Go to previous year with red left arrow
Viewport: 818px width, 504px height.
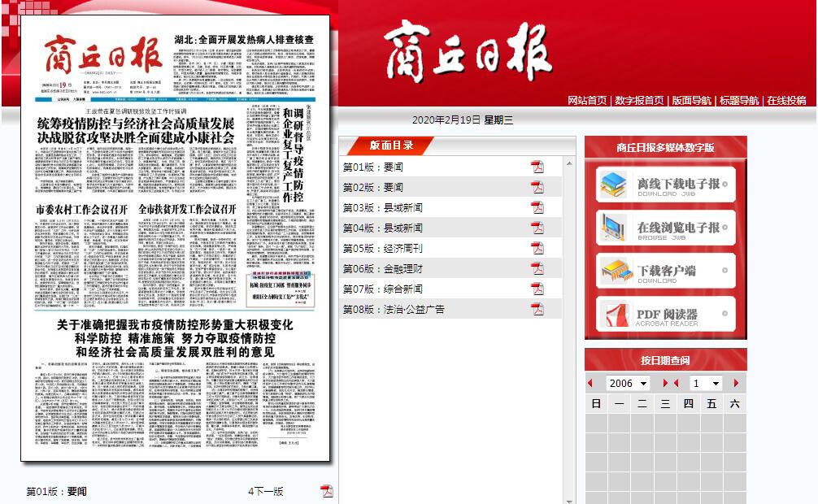coord(590,383)
